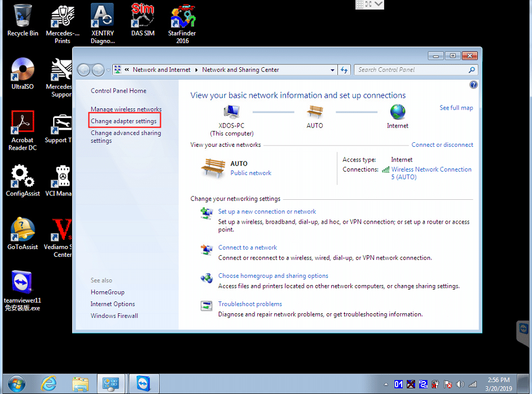Click the Search Control Panel field

(412, 70)
